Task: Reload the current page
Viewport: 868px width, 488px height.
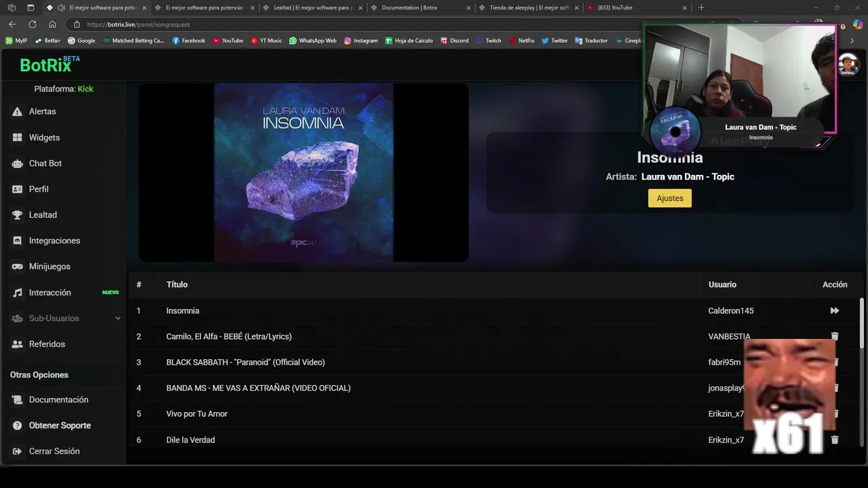Action: tap(32, 24)
